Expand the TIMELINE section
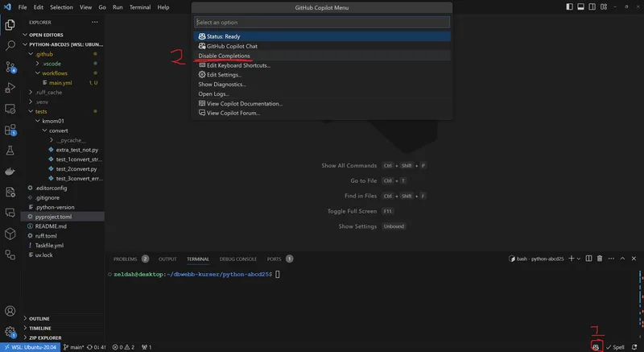Image resolution: width=644 pixels, height=352 pixels. 39,328
